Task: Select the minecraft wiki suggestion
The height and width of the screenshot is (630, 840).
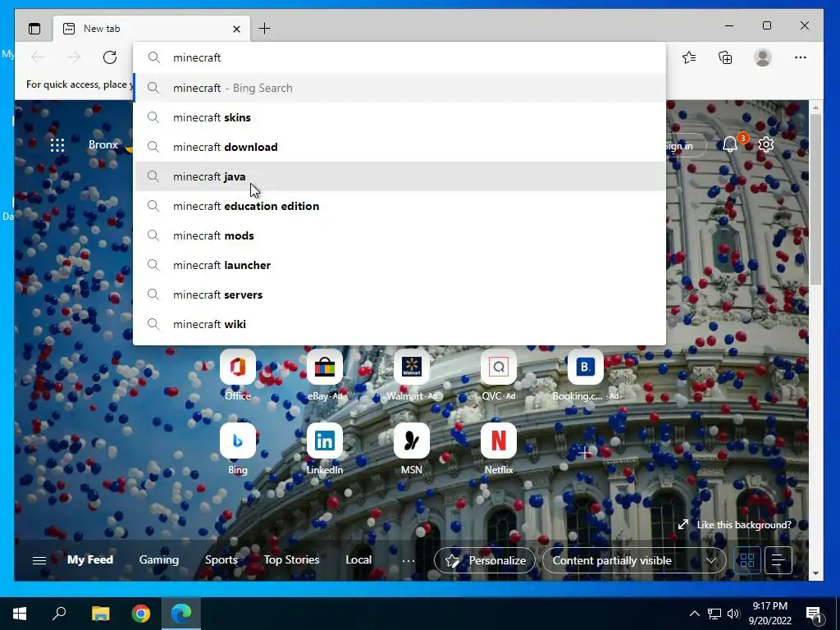Action: click(x=399, y=323)
